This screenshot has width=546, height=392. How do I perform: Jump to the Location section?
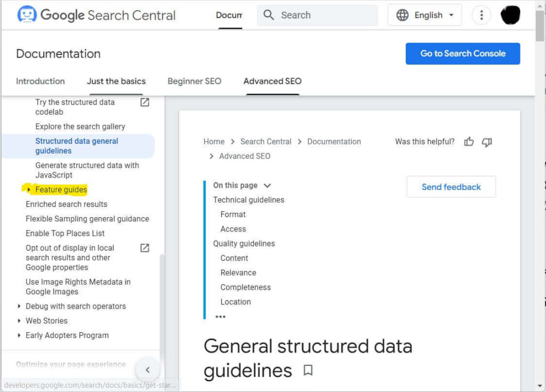point(235,302)
